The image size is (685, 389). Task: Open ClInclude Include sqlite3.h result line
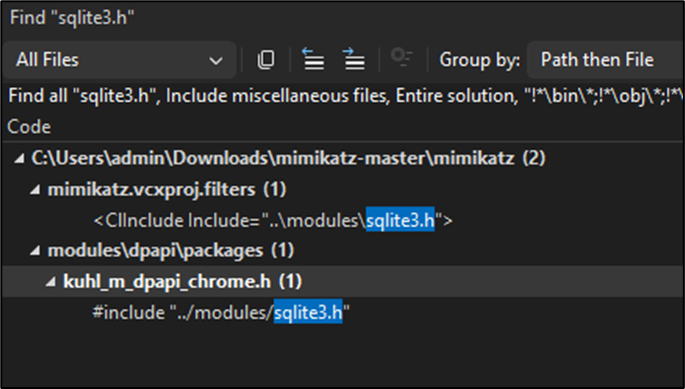[x=343, y=220]
